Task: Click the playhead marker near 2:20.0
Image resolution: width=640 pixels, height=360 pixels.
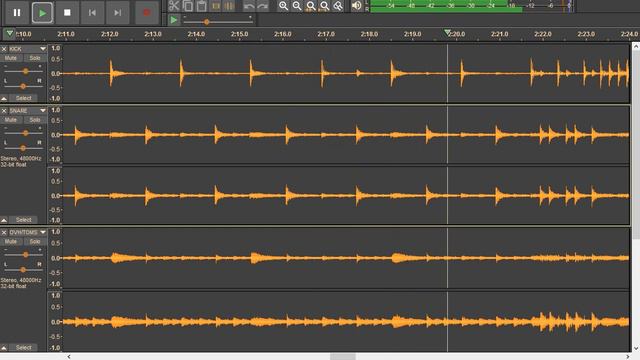Action: pos(447,32)
